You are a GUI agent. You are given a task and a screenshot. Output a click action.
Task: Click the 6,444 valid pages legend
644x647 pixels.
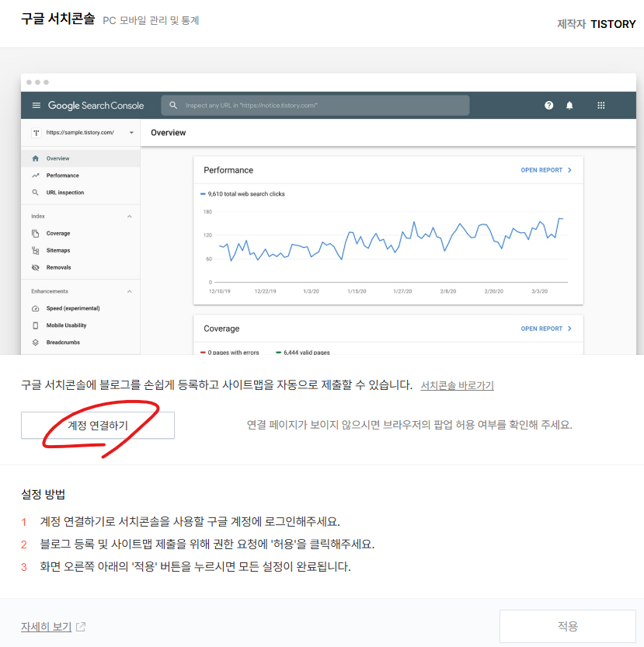coord(303,352)
